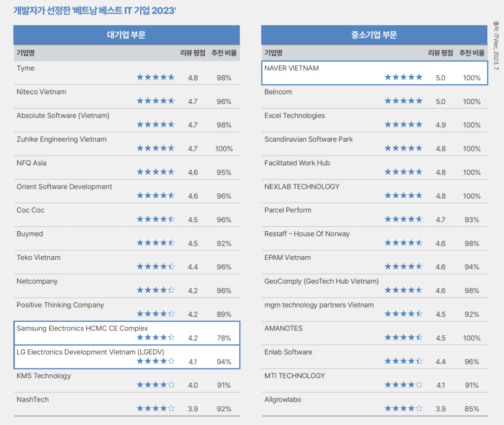Screen dimensions: 504x425
Task: Select Positive Thinking Company name
Action: [x=60, y=305]
